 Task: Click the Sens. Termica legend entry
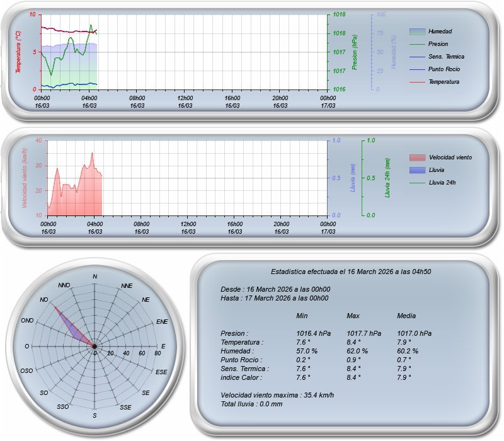[x=445, y=57]
